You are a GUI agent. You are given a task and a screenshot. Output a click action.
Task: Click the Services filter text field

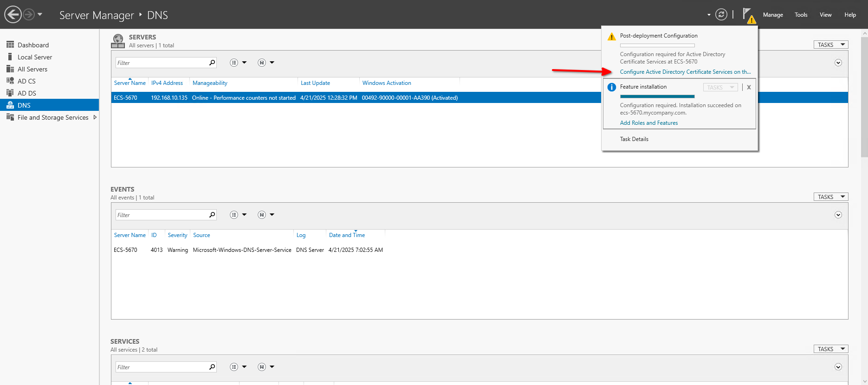click(x=161, y=367)
